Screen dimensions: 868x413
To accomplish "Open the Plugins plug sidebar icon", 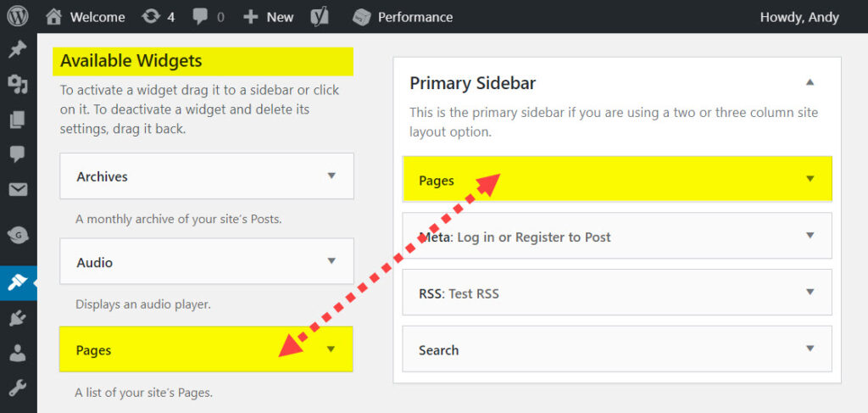I will click(18, 318).
